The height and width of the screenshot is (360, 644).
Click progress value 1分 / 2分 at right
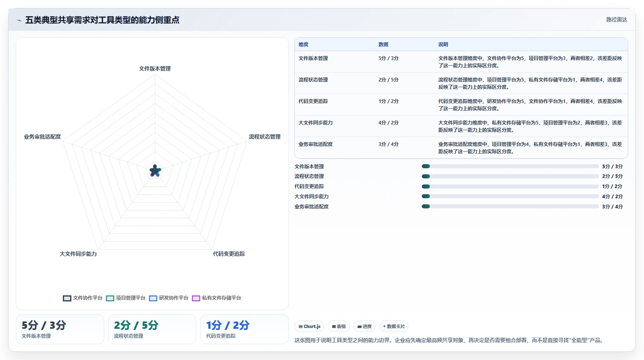click(612, 186)
